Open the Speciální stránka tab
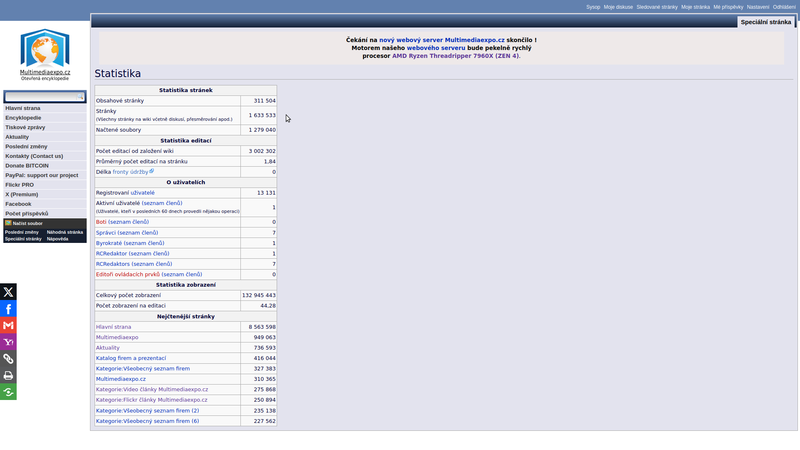Image resolution: width=800 pixels, height=450 pixels. tap(767, 21)
